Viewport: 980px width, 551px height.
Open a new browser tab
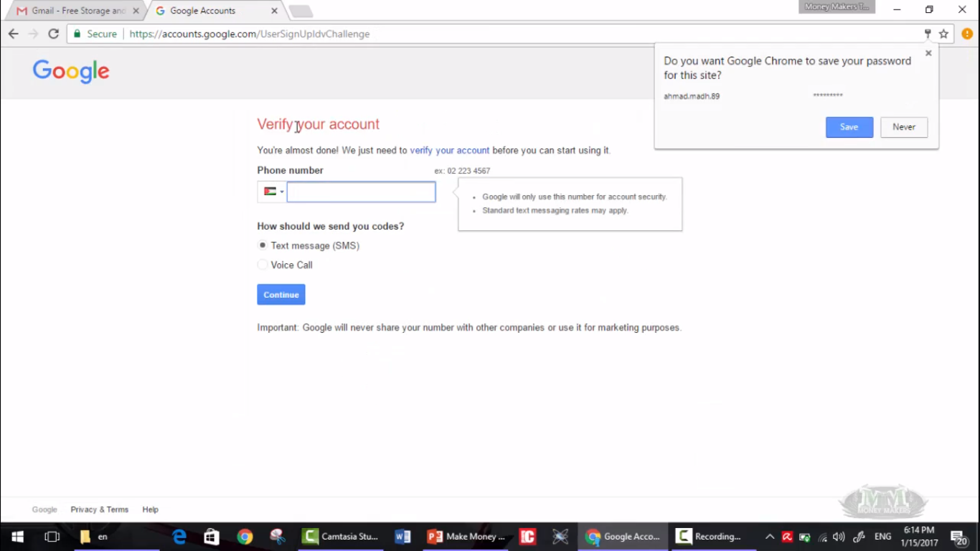coord(300,11)
